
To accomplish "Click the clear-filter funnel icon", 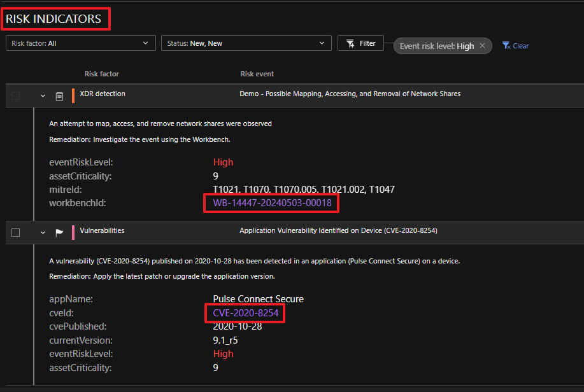I will coord(506,45).
